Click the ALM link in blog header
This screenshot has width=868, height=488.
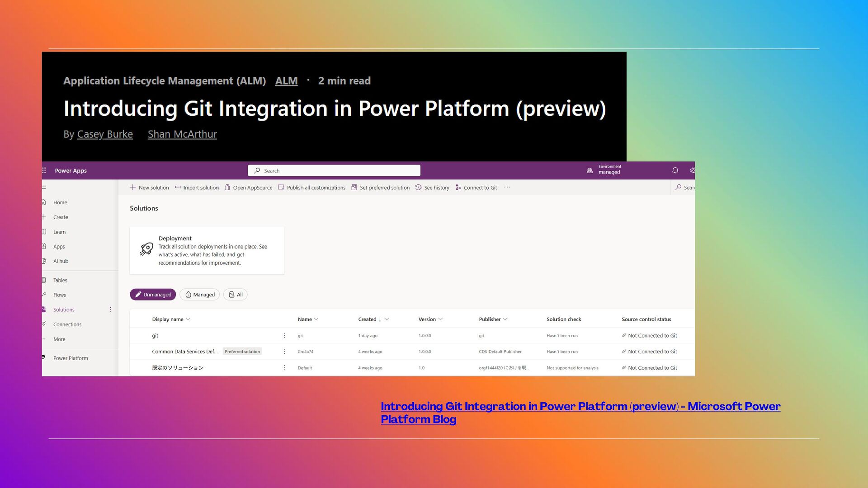[x=286, y=81]
